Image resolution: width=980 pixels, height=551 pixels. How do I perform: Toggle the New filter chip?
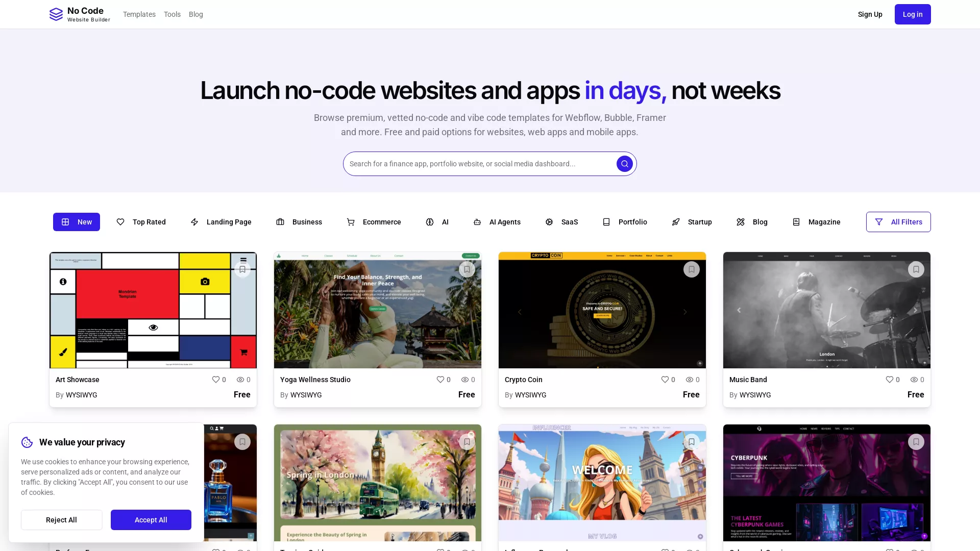[77, 222]
